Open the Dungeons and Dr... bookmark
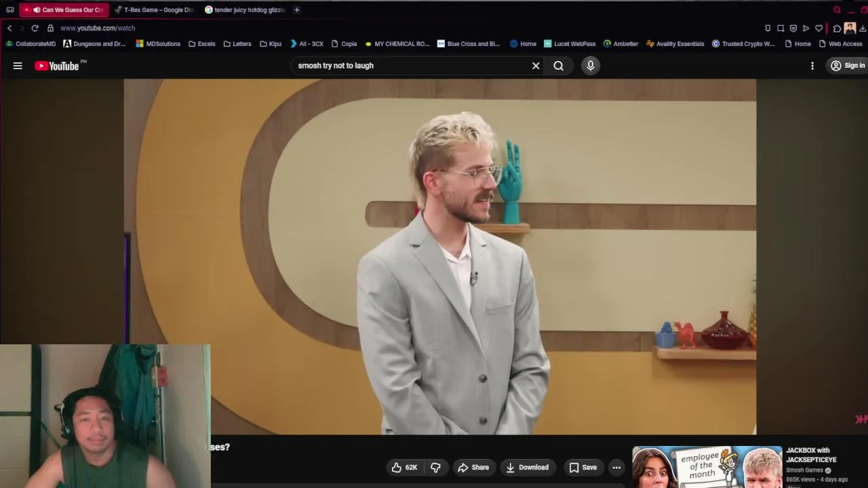Viewport: 868px width, 488px height. (94, 43)
